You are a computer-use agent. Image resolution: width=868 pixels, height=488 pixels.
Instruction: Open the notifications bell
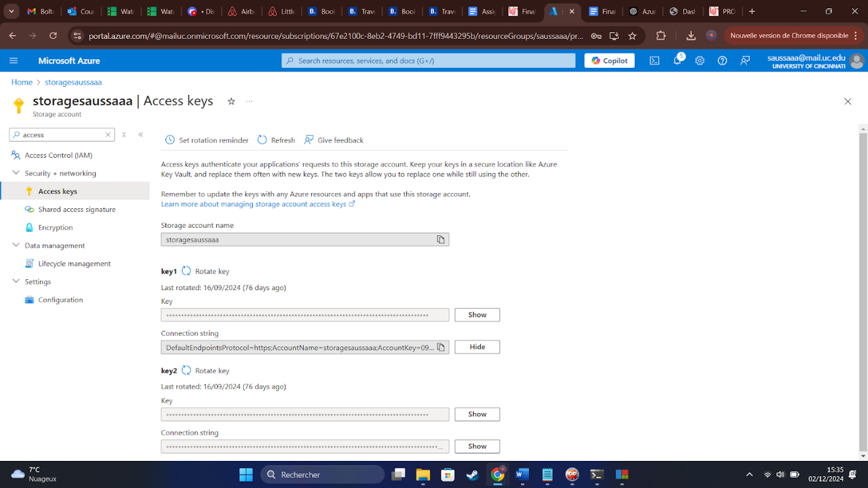(x=677, y=60)
